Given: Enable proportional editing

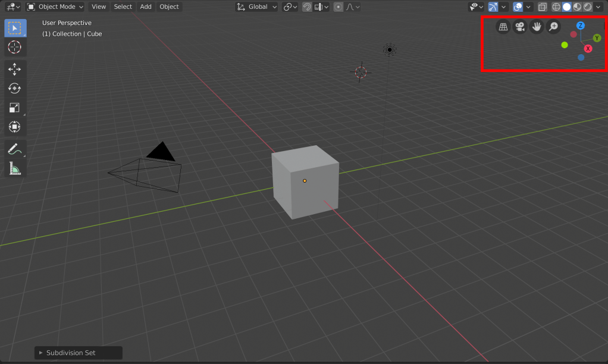Looking at the screenshot, I should point(338,7).
